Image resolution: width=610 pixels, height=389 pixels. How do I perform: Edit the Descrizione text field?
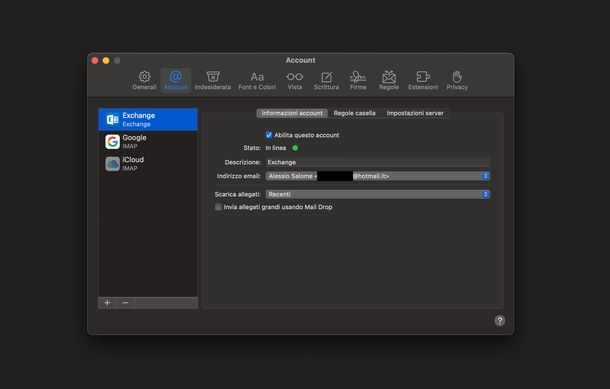click(x=377, y=162)
